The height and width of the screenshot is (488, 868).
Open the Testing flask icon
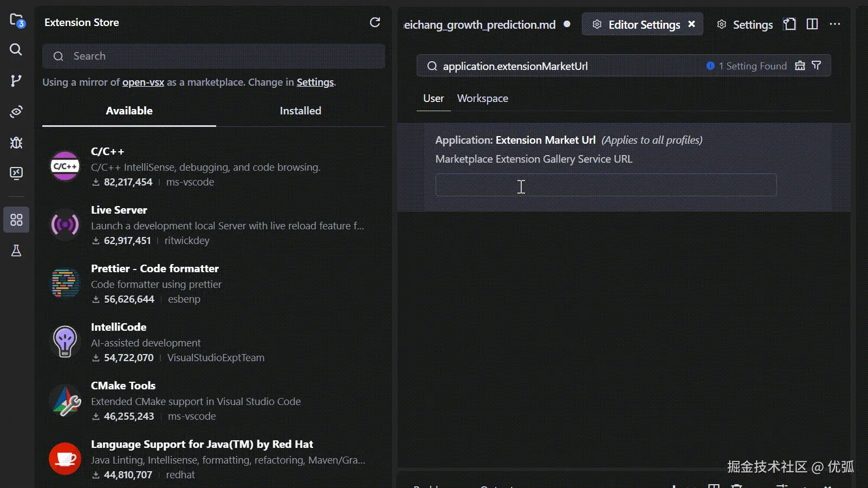[16, 251]
